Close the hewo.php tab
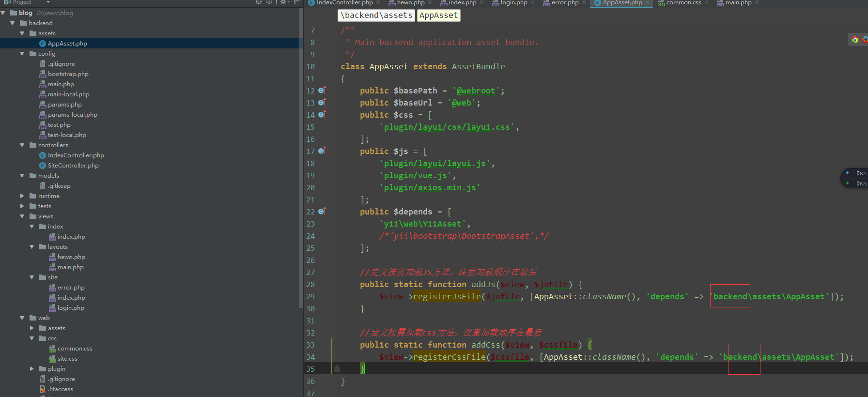Viewport: 868px width, 397px height. pos(430,3)
